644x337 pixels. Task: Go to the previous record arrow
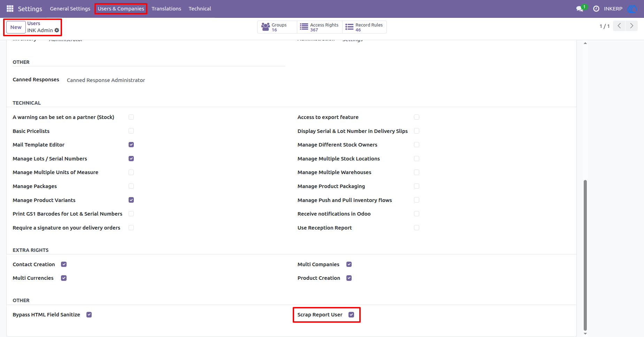(x=619, y=26)
